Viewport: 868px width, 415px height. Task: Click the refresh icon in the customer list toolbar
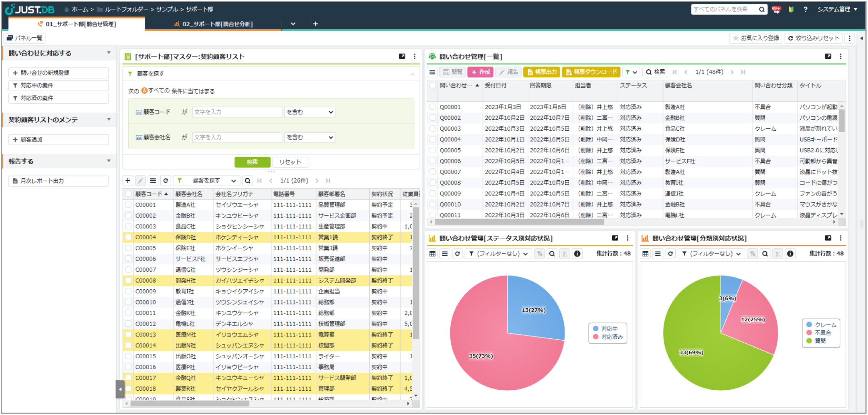(x=166, y=181)
